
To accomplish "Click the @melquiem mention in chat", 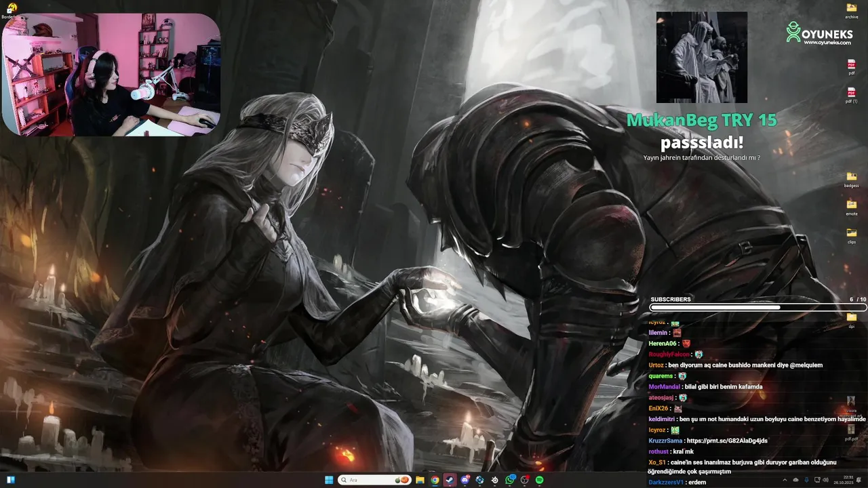I will (x=806, y=365).
